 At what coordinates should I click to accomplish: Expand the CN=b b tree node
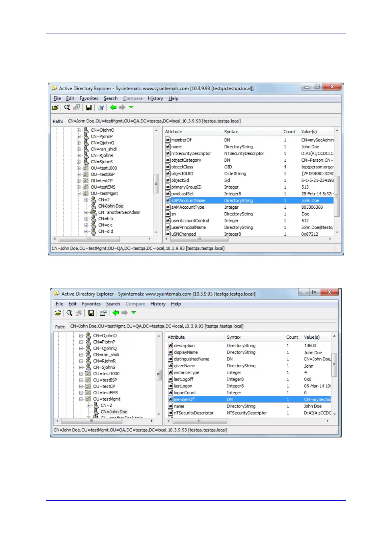(86, 219)
